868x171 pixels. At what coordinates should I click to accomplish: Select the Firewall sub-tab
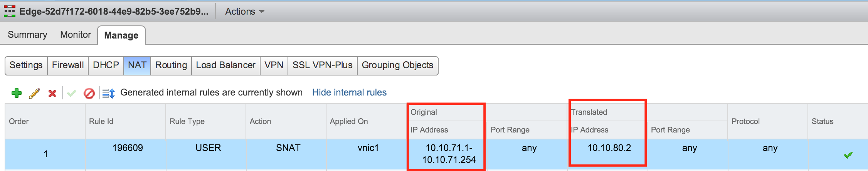68,65
